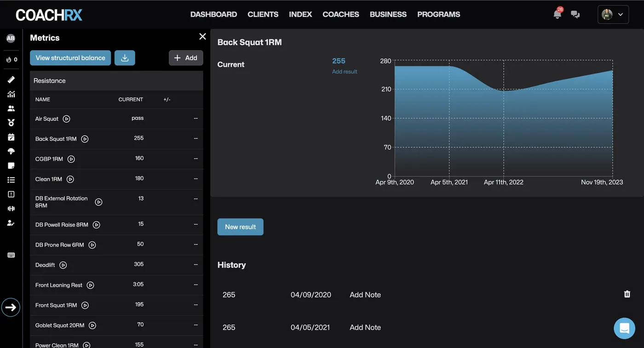Click the History heading

(231, 265)
